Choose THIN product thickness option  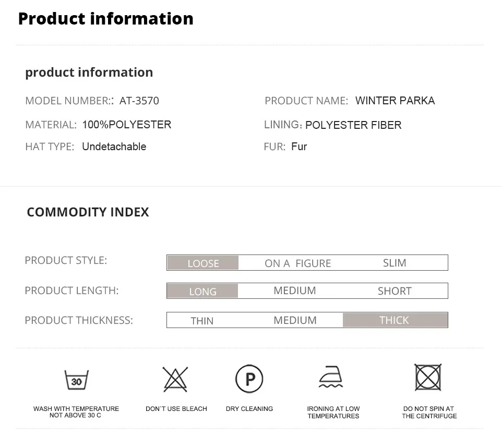(x=202, y=320)
